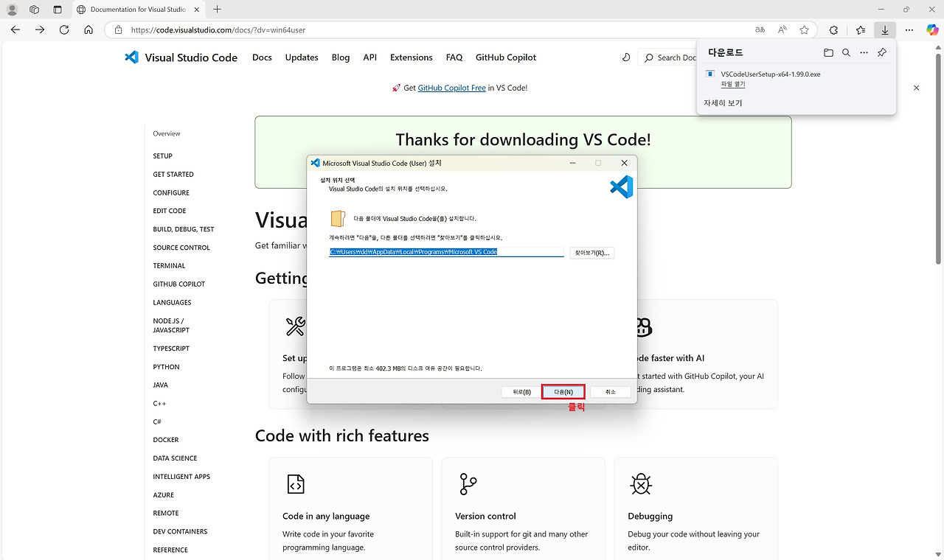The width and height of the screenshot is (944, 560).
Task: Expand the BUILD, DEBUG, TEST section
Action: click(x=184, y=229)
